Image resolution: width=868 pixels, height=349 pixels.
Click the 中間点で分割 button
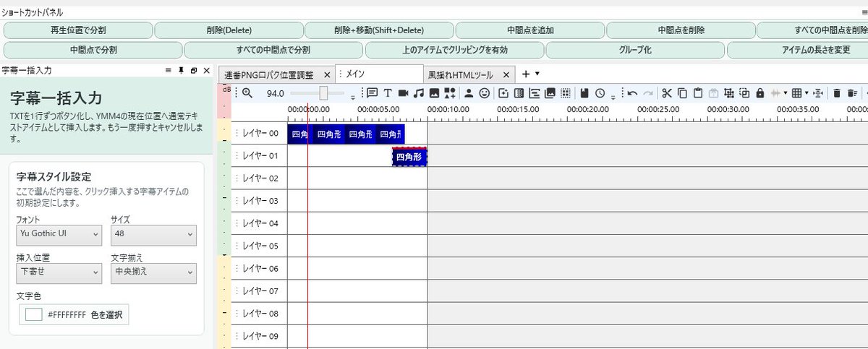(93, 50)
